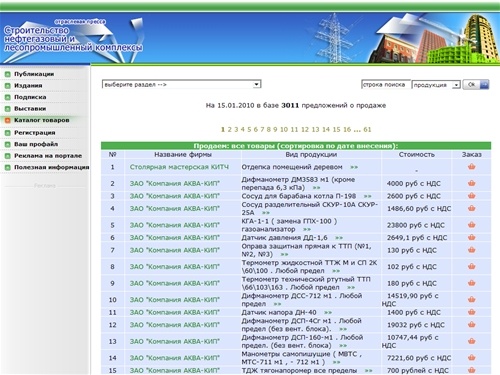
Task: Click basket icon in 180 руб row
Action: [x=471, y=283]
